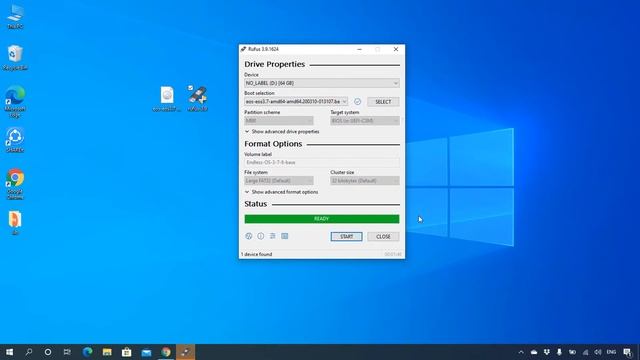This screenshot has width=640, height=360.
Task: Open the Target system dropdown
Action: pos(364,121)
